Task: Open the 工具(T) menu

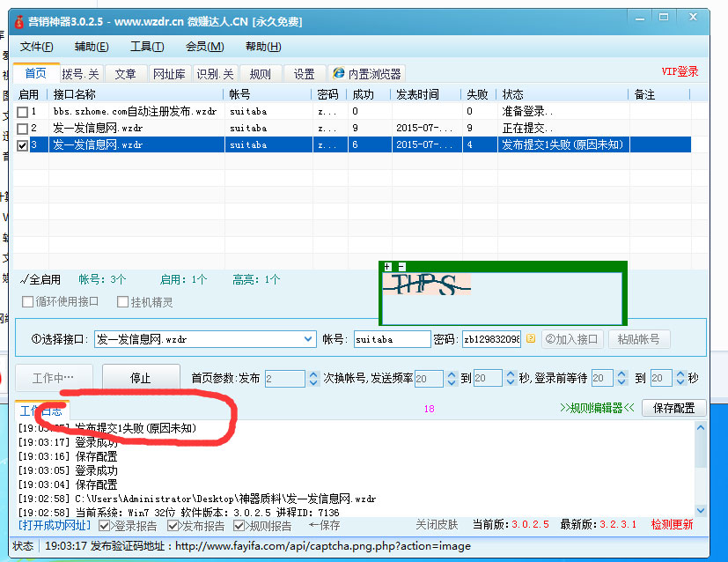Action: click(x=146, y=47)
